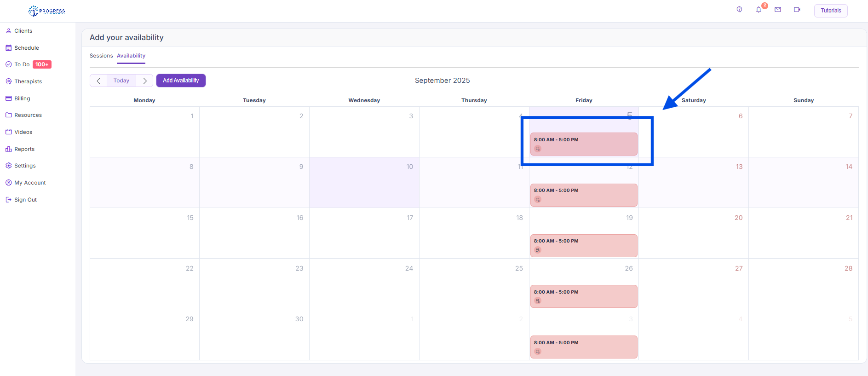The width and height of the screenshot is (868, 376).
Task: Open the notifications bell
Action: (759, 10)
